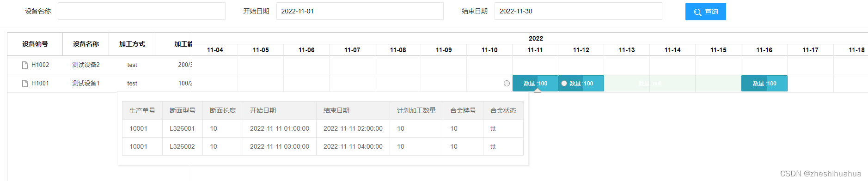The image size is (868, 181).
Task: Select the L326001 cell
Action: pos(182,129)
